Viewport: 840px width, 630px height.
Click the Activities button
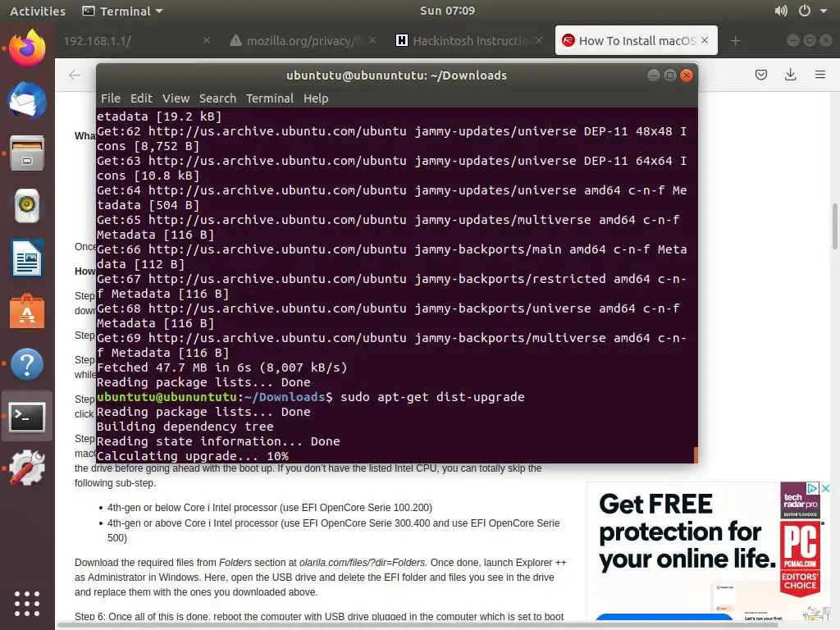(x=38, y=11)
